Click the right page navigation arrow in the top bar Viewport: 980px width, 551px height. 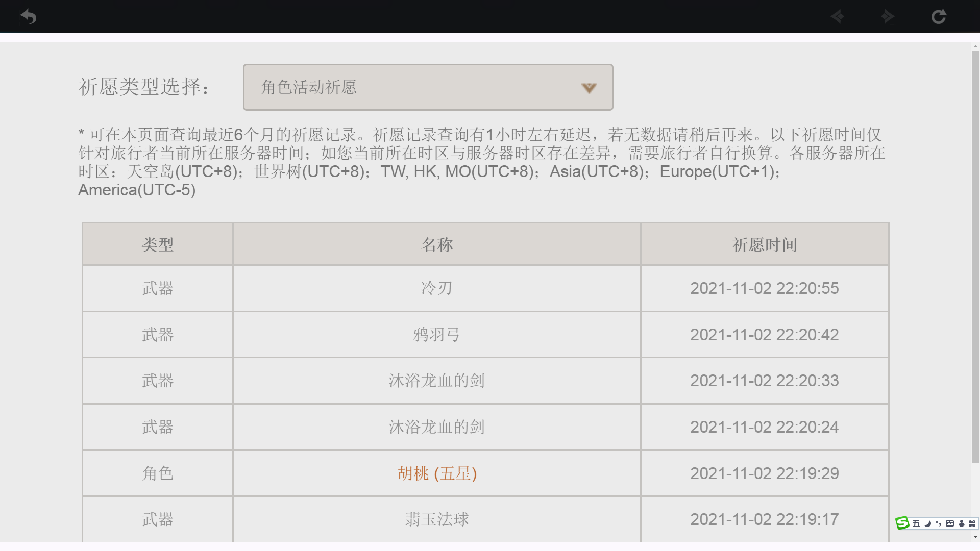click(888, 17)
